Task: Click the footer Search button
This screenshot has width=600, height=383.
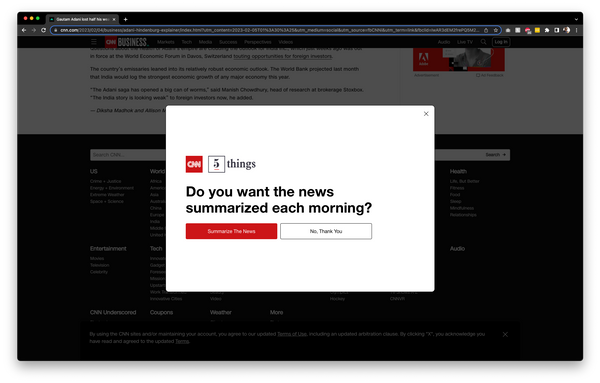Action: [x=496, y=155]
